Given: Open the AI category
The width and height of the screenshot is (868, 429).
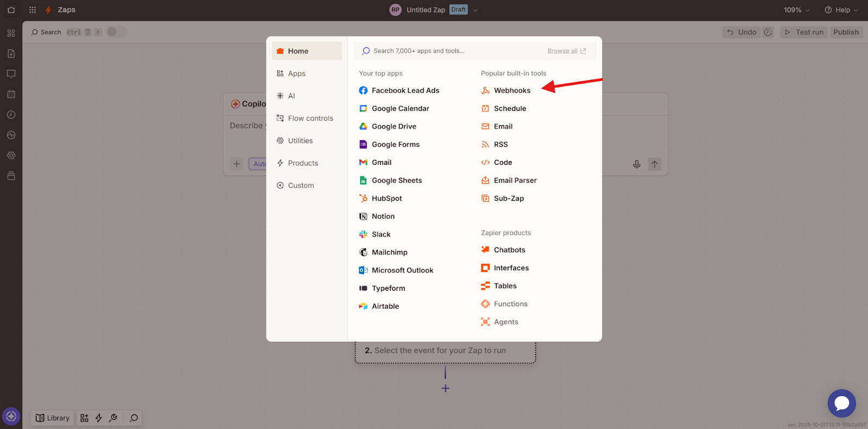Looking at the screenshot, I should 307,96.
